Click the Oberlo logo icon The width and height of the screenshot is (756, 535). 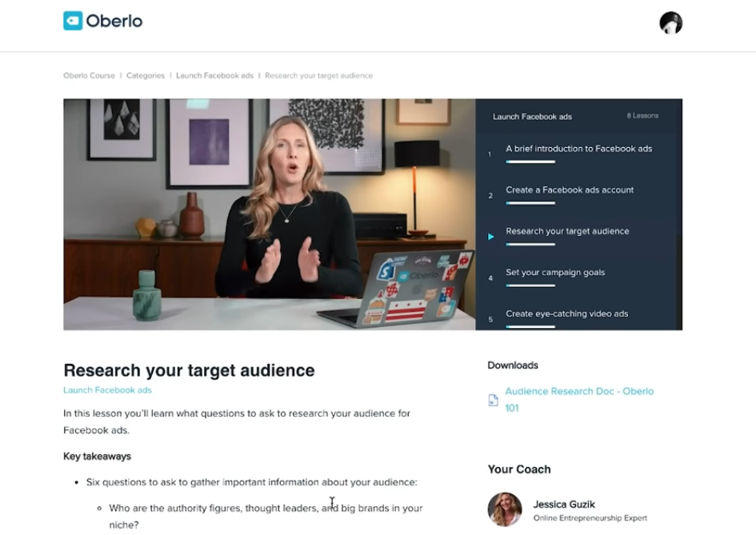(x=73, y=21)
